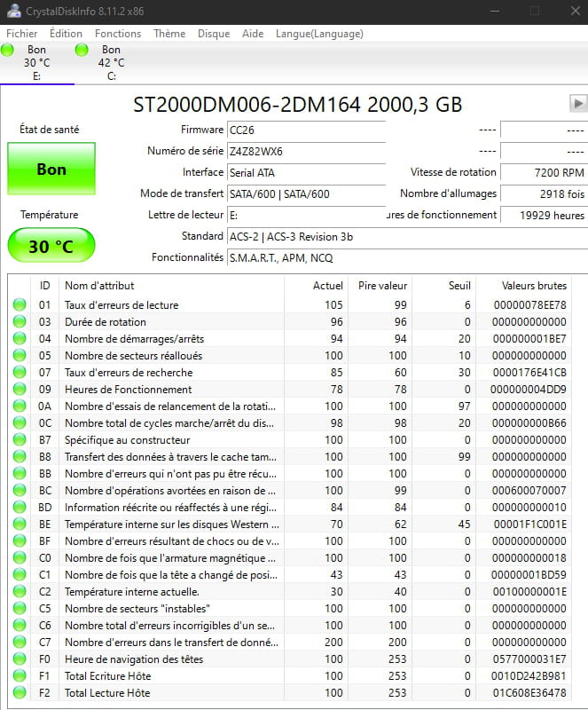
Task: Click the green health circle for drive C:
Action: 82,51
